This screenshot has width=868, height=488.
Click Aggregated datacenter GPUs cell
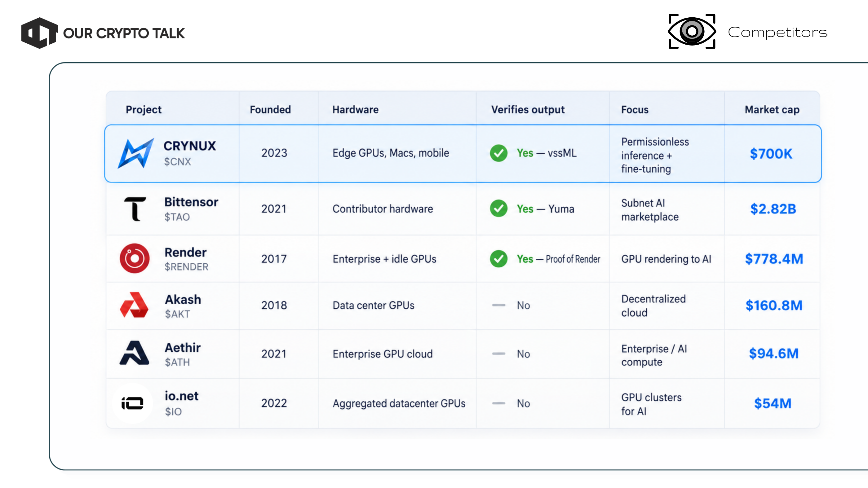pos(399,403)
